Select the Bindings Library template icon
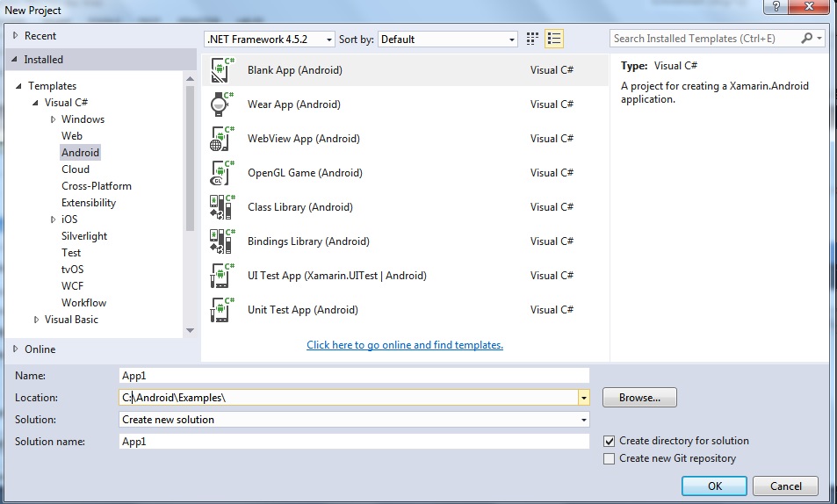 click(222, 241)
